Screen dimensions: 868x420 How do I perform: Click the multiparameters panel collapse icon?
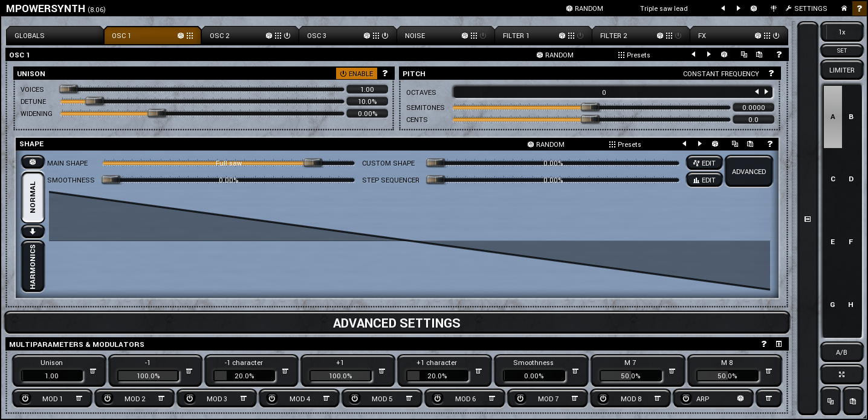click(779, 344)
